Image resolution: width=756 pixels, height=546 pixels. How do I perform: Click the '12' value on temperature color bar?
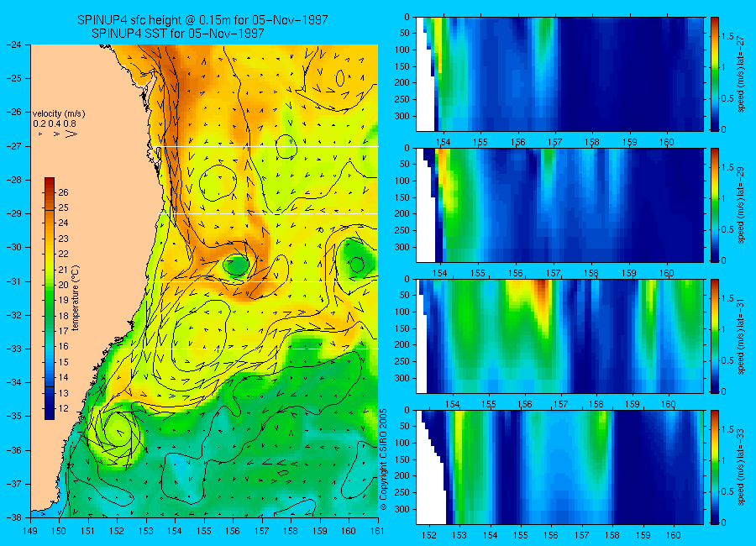[x=63, y=408]
